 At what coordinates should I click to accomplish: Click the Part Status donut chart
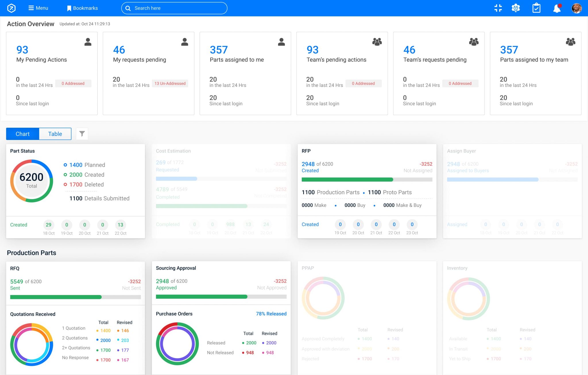pos(32,181)
